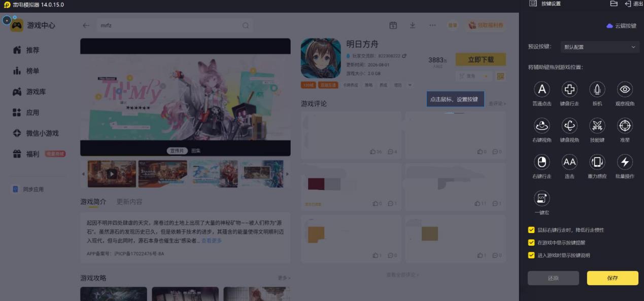Click the 去评论 link

click(497, 103)
